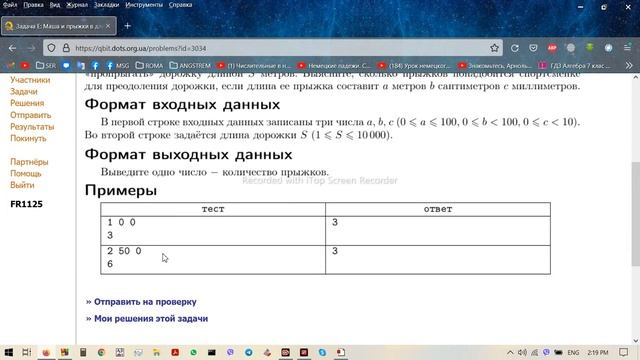This screenshot has width=640, height=360.
Task: Open Помощь sidebar link
Action: pyautogui.click(x=26, y=173)
